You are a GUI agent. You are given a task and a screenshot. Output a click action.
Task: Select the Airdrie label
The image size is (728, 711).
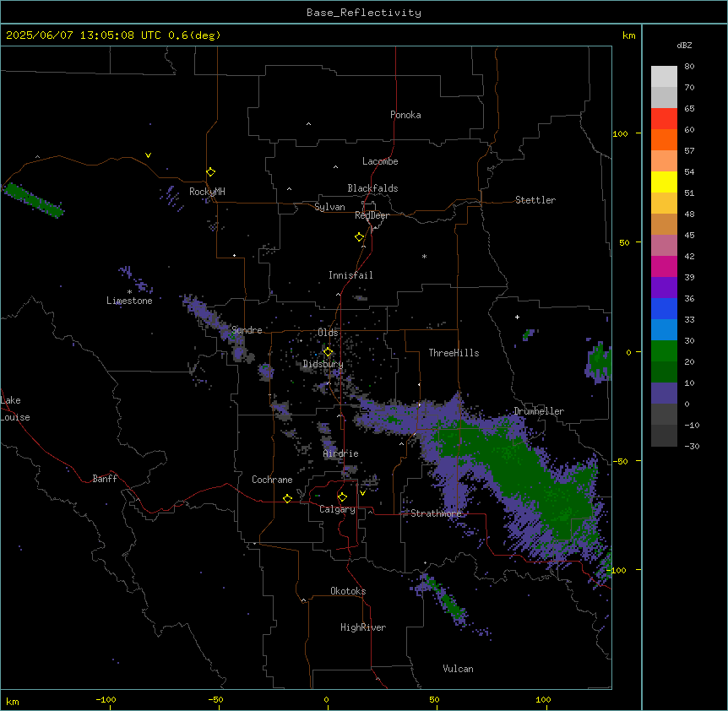341,453
